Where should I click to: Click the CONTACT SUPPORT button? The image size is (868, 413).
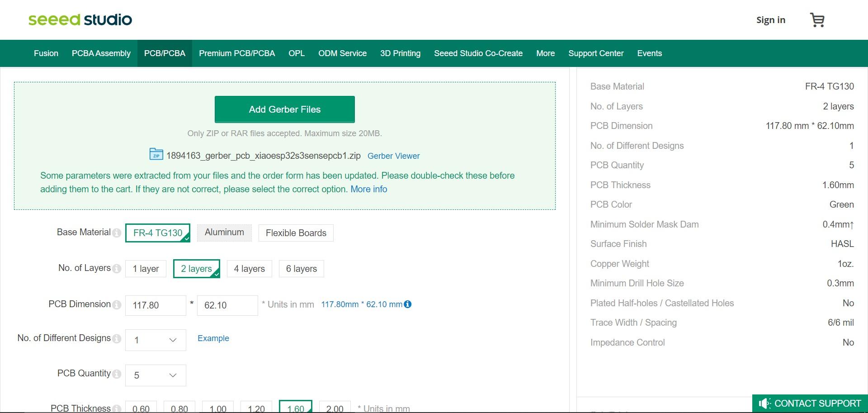click(810, 404)
